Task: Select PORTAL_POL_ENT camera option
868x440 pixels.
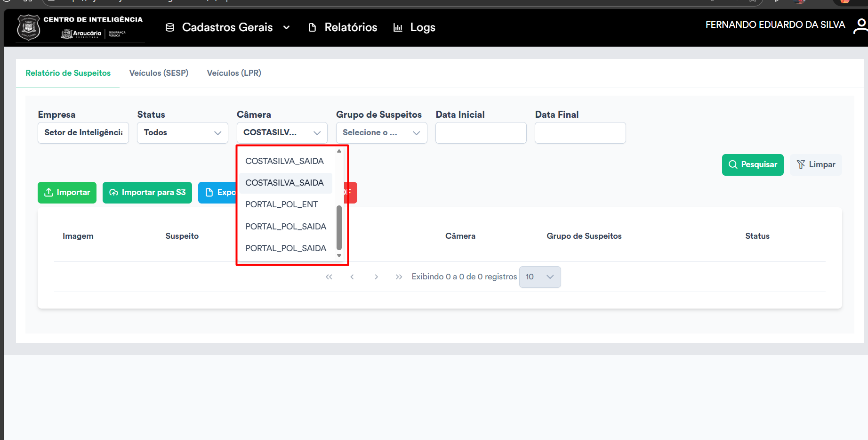Action: click(x=281, y=204)
